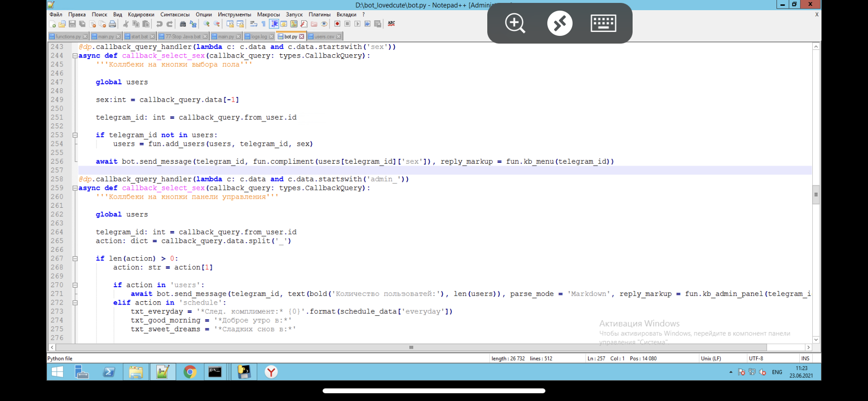Click the macro playback icon

(x=357, y=24)
